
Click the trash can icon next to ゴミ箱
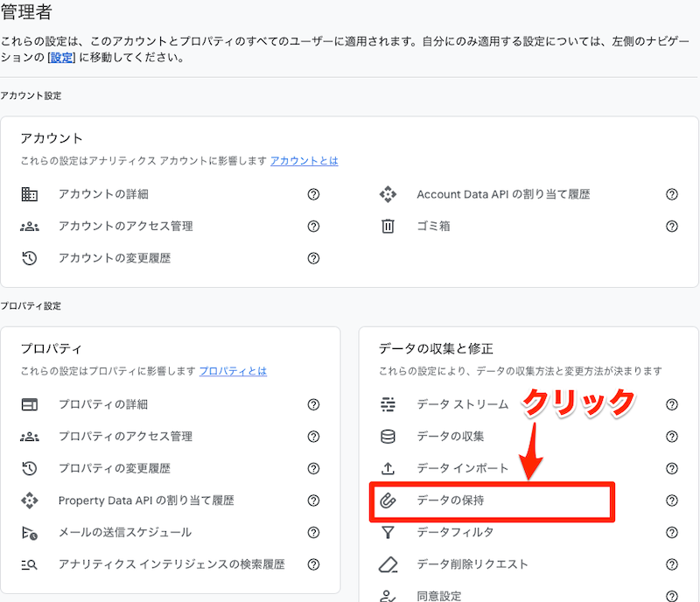pyautogui.click(x=388, y=227)
